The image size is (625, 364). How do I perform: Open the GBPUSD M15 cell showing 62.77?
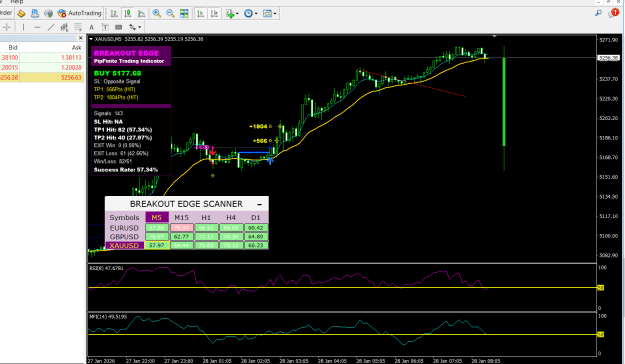[x=182, y=237]
